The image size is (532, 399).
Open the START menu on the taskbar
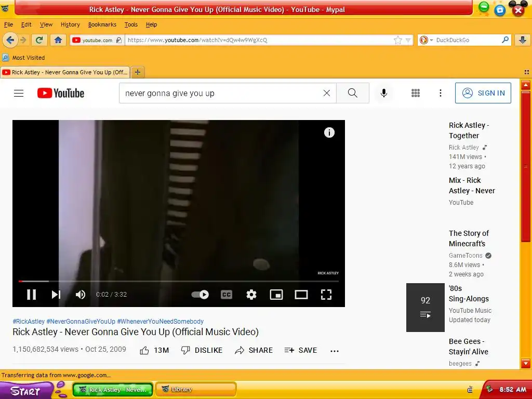26,391
